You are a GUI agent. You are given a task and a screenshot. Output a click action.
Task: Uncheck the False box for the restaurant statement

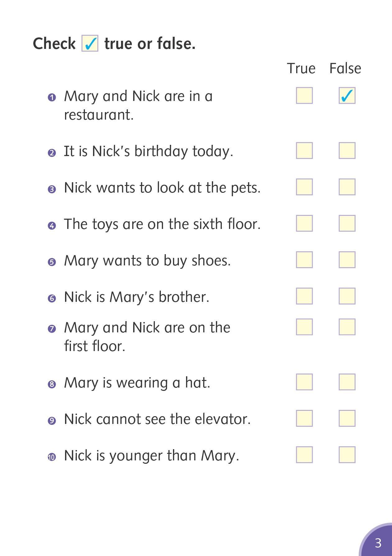coord(347,95)
